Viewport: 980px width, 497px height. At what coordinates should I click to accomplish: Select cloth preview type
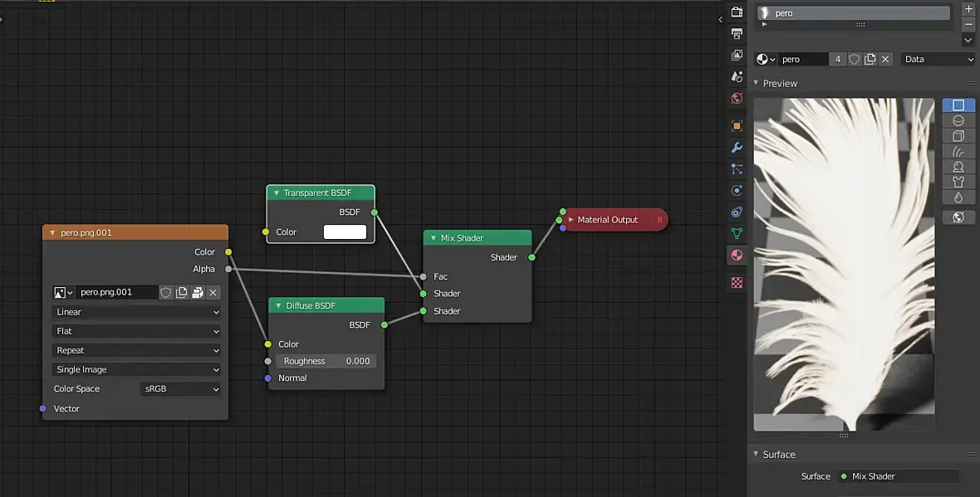coord(958,182)
